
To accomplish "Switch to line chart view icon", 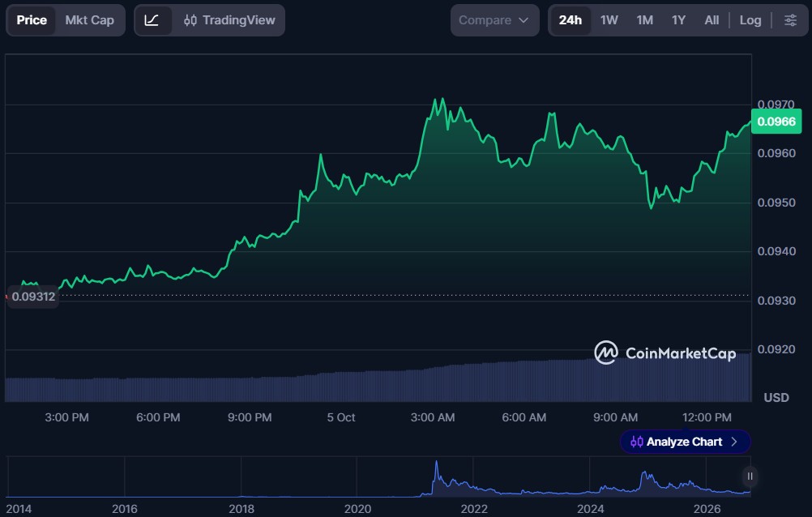I will 152,20.
